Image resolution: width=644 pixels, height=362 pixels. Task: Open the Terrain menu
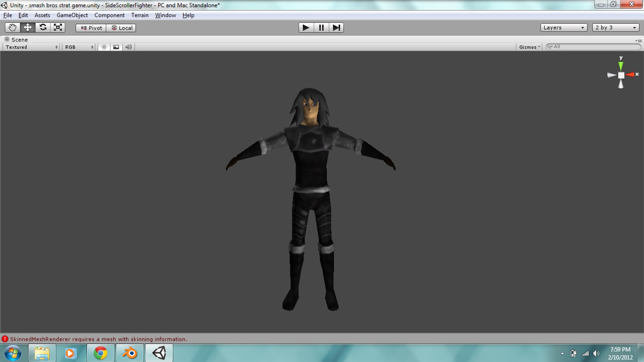pos(140,15)
